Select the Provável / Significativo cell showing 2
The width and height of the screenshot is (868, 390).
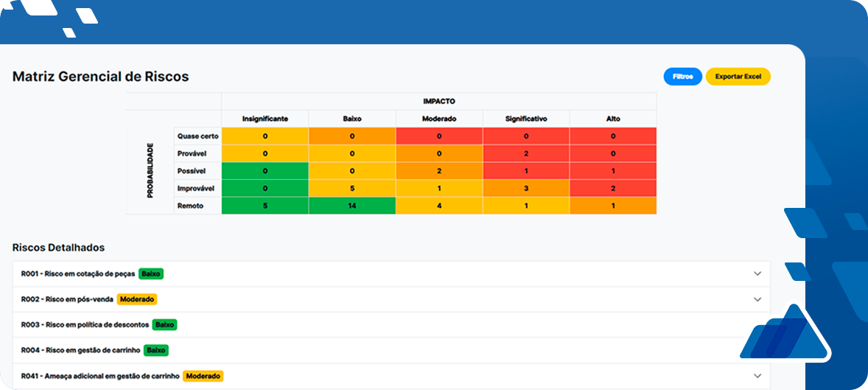526,153
